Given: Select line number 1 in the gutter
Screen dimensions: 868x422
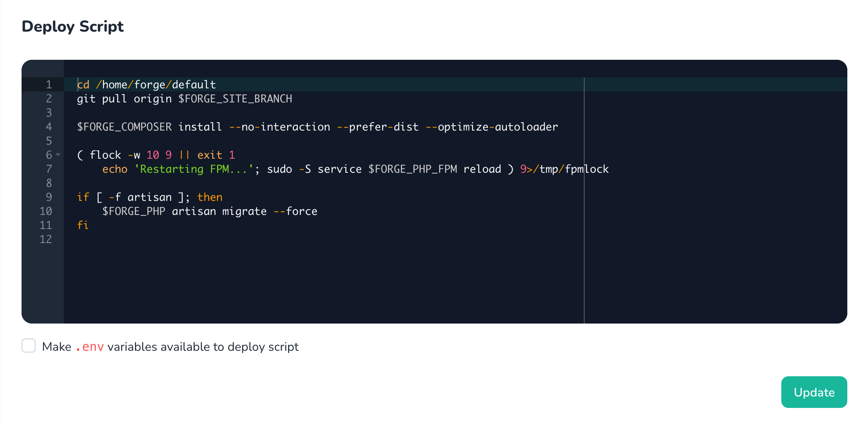Looking at the screenshot, I should [x=48, y=84].
